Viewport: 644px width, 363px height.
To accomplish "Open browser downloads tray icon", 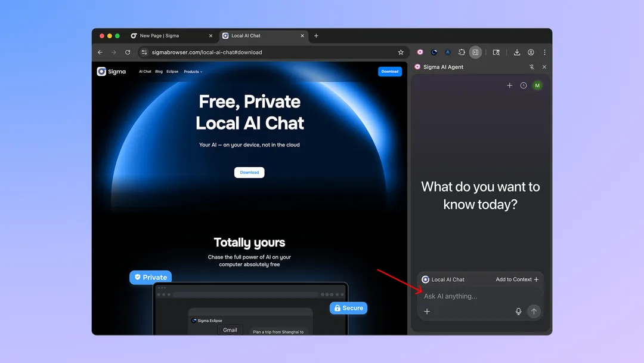I will (517, 52).
